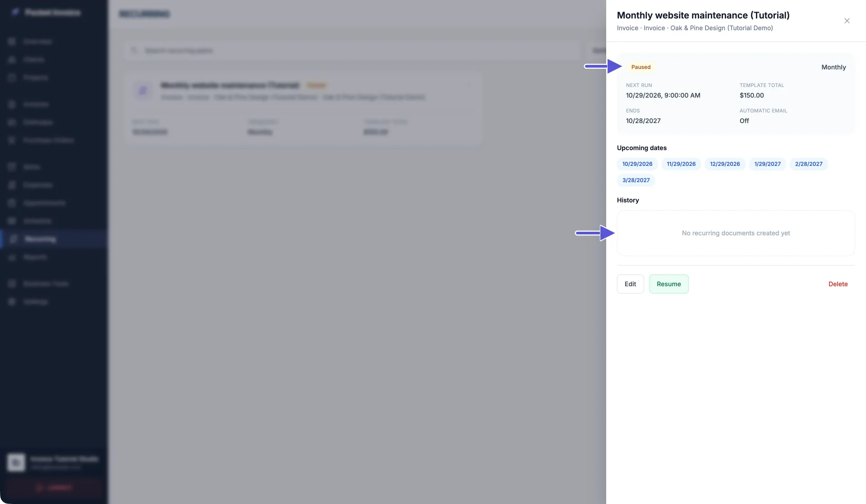
Task: Click the ends date 10/28/2027
Action: [643, 121]
